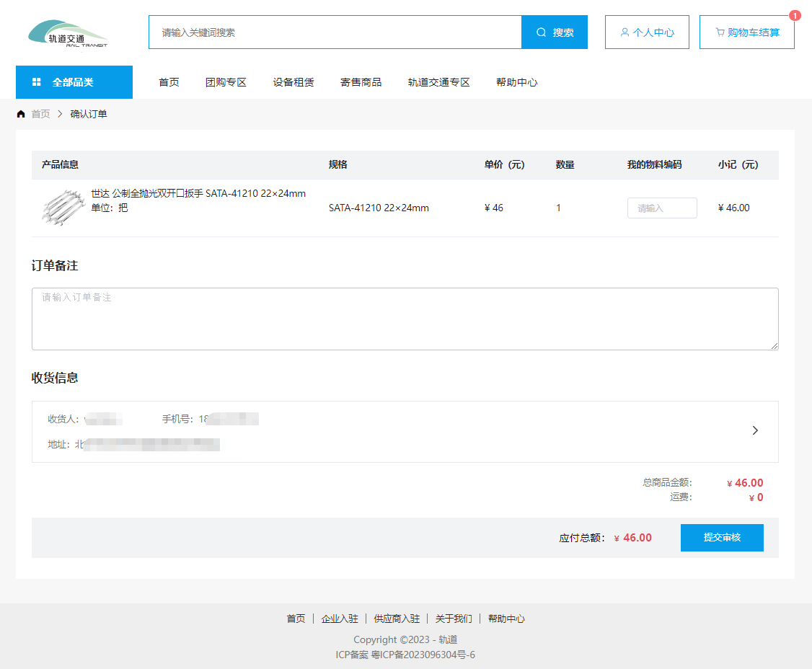
Task: Click the cart notification badge
Action: click(795, 15)
